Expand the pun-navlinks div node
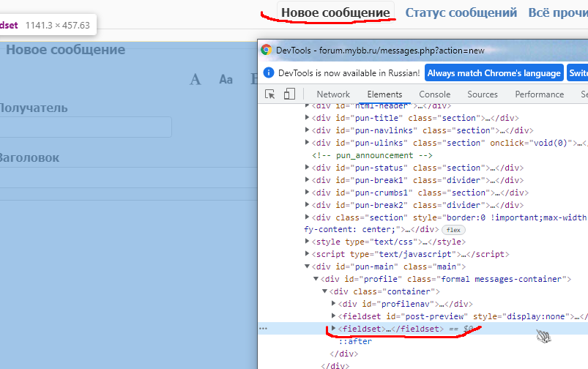Image resolution: width=588 pixels, height=369 pixels. pos(307,130)
